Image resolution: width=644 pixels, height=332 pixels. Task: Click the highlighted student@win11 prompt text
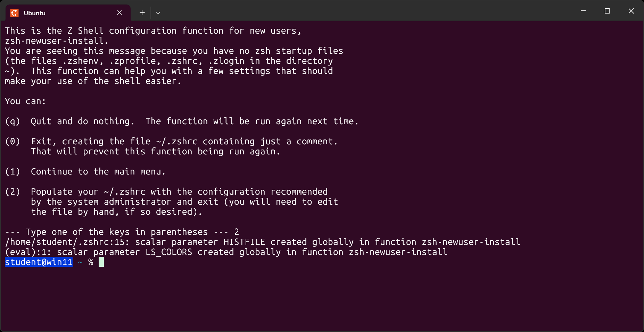click(x=38, y=262)
